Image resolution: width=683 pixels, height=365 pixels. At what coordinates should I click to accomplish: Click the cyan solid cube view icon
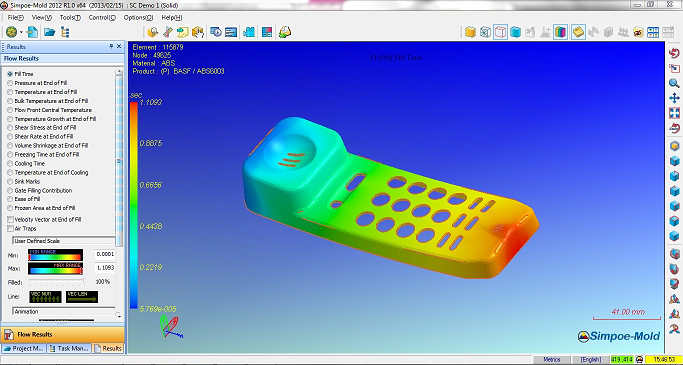pyautogui.click(x=516, y=32)
